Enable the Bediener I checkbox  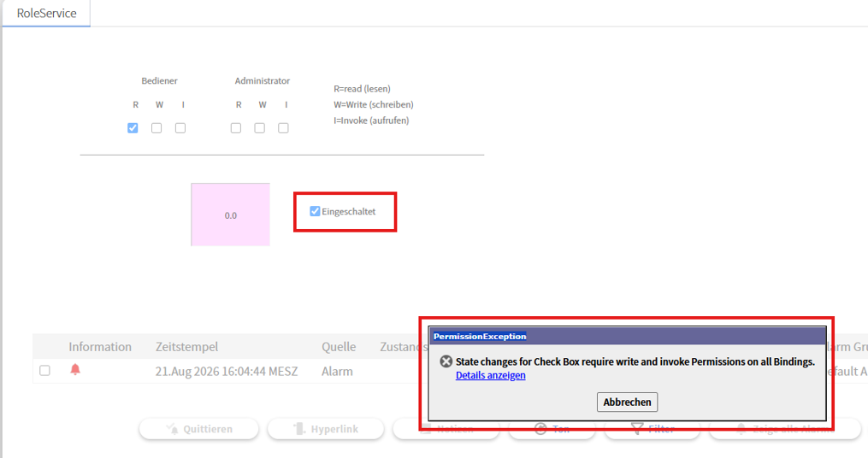180,128
